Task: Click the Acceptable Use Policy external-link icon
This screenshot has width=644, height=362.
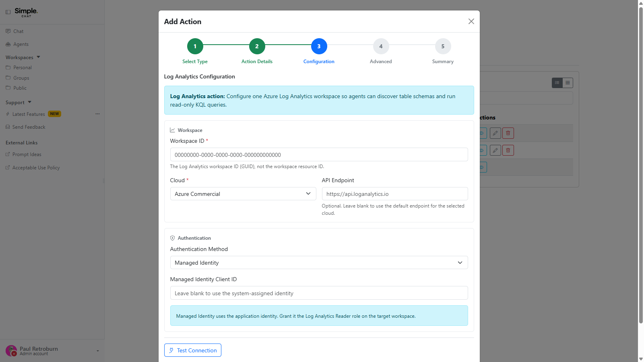Action: click(8, 168)
